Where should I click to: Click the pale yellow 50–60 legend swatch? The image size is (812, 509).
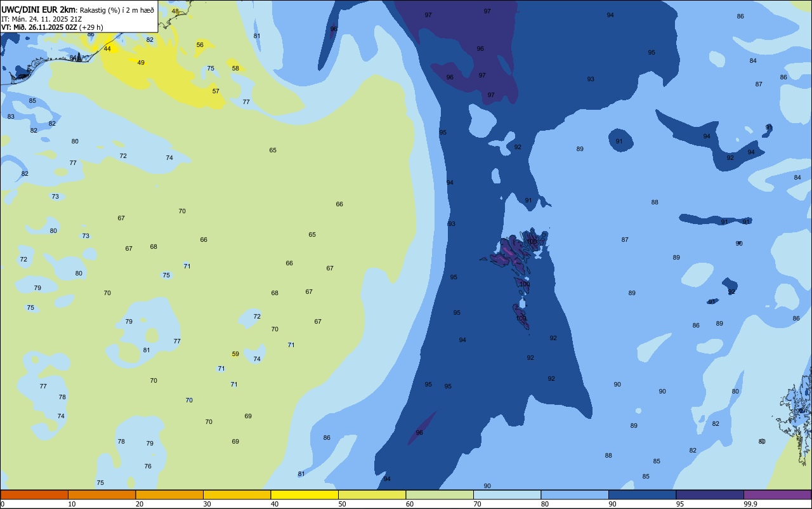(372, 494)
